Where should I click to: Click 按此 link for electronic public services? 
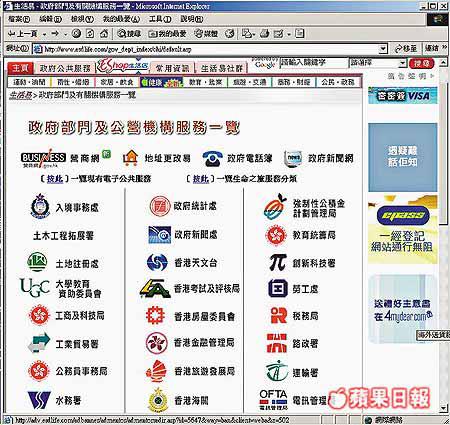pyautogui.click(x=55, y=179)
